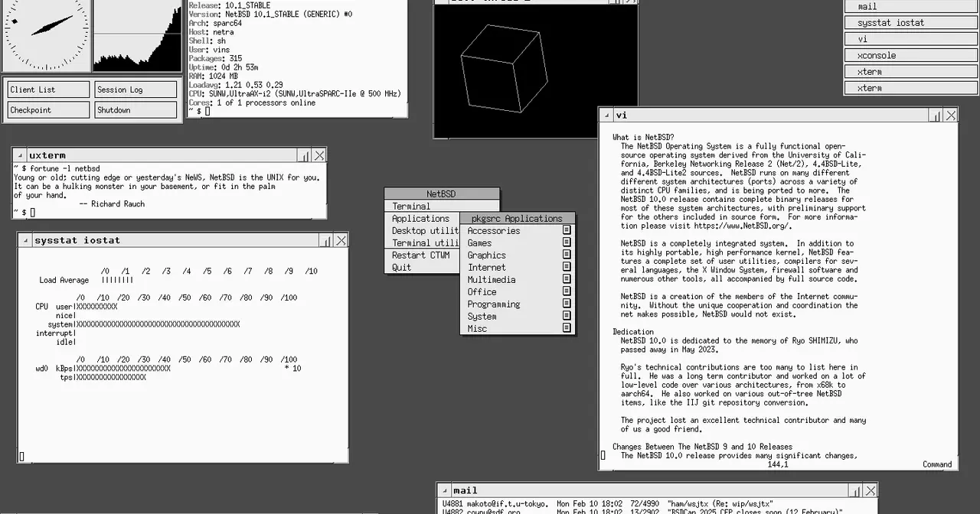The height and width of the screenshot is (514, 980).
Task: Click the xload load graph
Action: [x=138, y=34]
